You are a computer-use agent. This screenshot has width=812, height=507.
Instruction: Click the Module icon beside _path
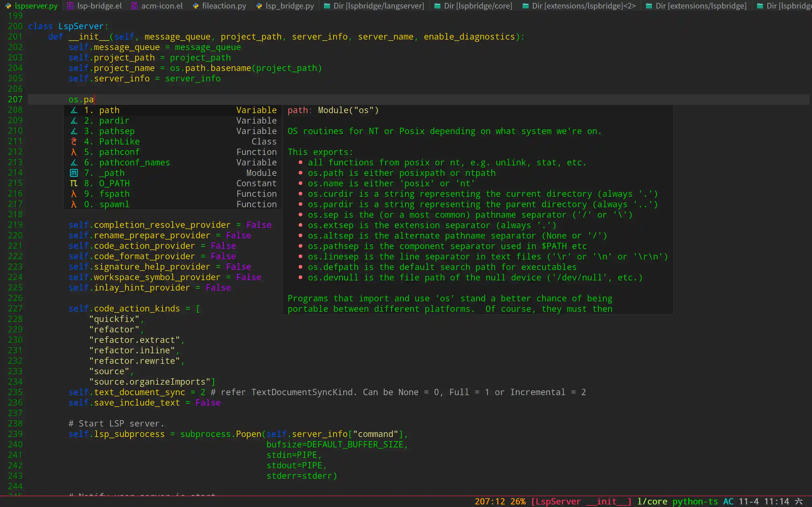(x=74, y=173)
